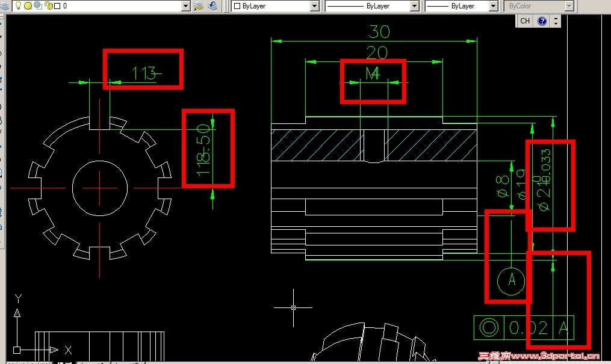Click the UCS origin square icon

[x=17, y=350]
